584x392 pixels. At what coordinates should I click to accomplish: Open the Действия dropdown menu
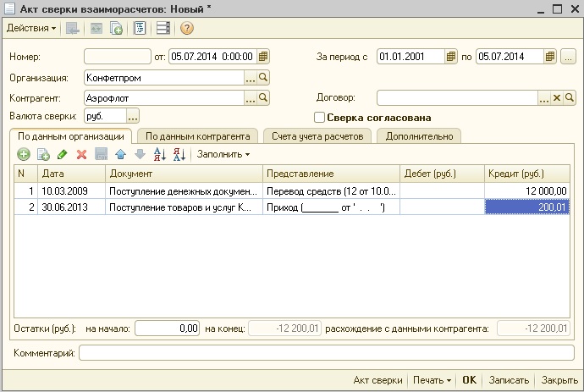pyautogui.click(x=31, y=28)
